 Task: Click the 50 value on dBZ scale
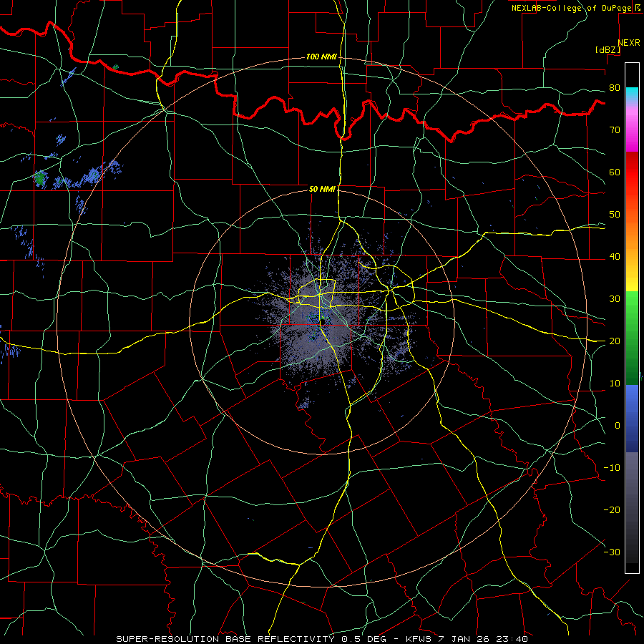[615, 215]
